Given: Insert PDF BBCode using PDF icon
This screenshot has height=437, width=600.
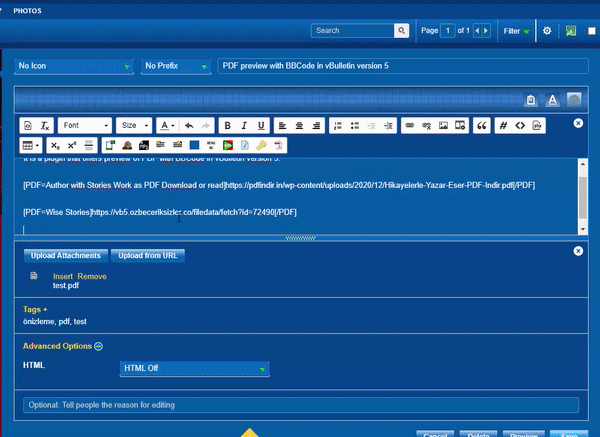Looking at the screenshot, I should pos(278,145).
